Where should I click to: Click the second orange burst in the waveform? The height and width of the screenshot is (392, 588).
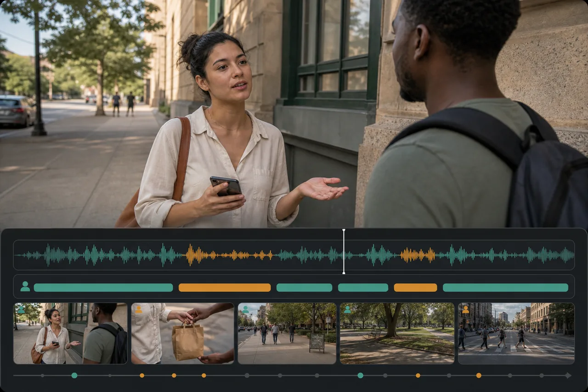pyautogui.click(x=417, y=255)
